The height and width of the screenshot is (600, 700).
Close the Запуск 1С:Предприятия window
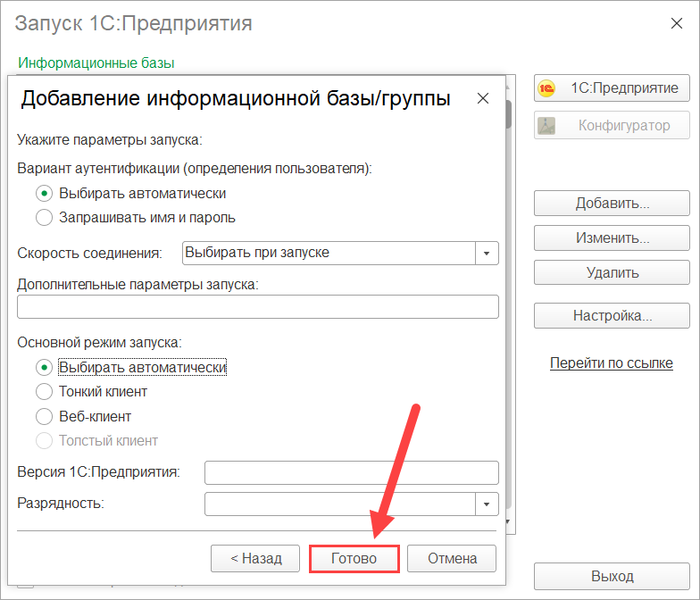(677, 23)
